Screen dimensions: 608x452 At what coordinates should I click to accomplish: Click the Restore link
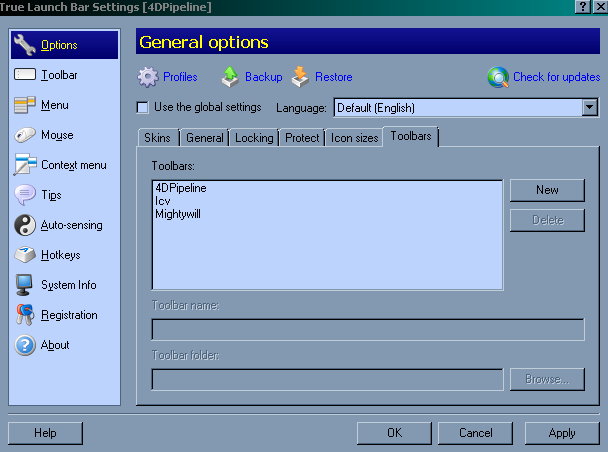333,77
